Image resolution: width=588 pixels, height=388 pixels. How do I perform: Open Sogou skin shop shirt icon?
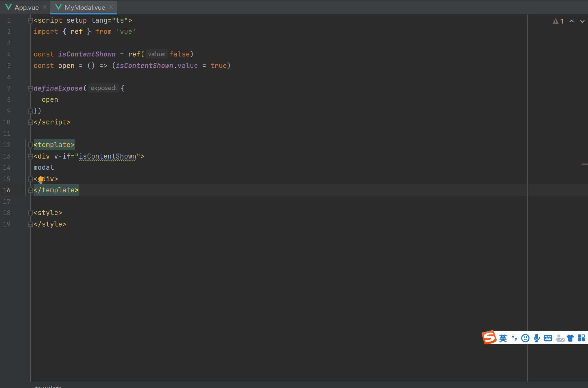[x=570, y=337]
